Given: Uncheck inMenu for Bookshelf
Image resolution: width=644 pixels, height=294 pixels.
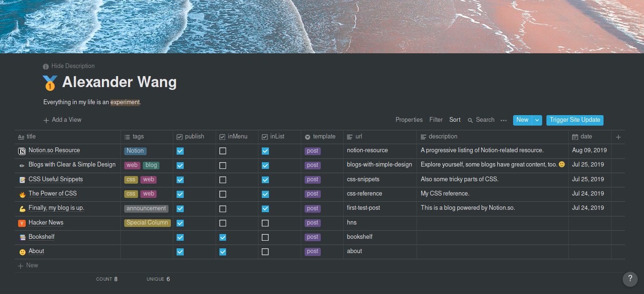Looking at the screenshot, I should point(223,237).
